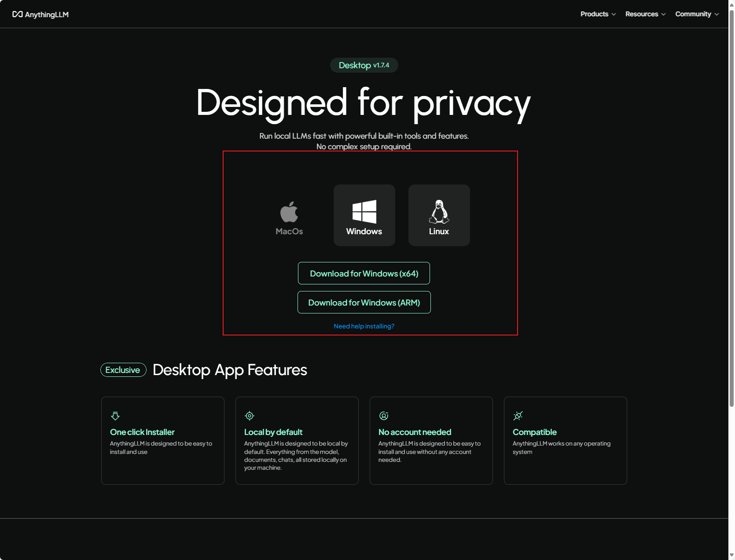Download for Windows (x64)

364,273
